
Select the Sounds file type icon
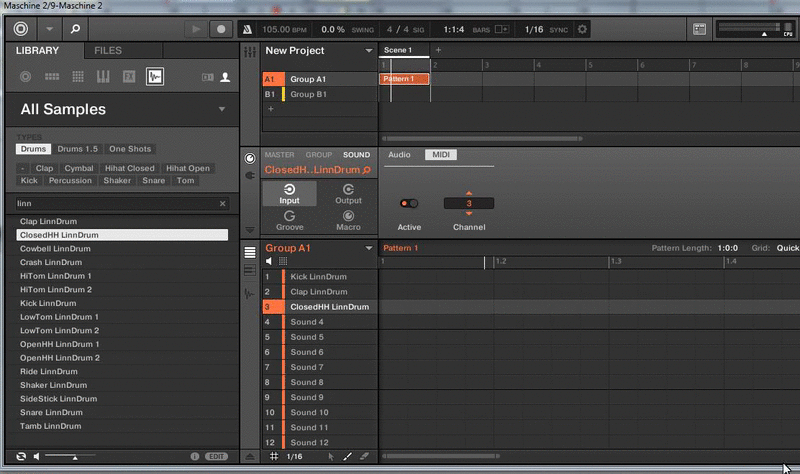pyautogui.click(x=78, y=77)
